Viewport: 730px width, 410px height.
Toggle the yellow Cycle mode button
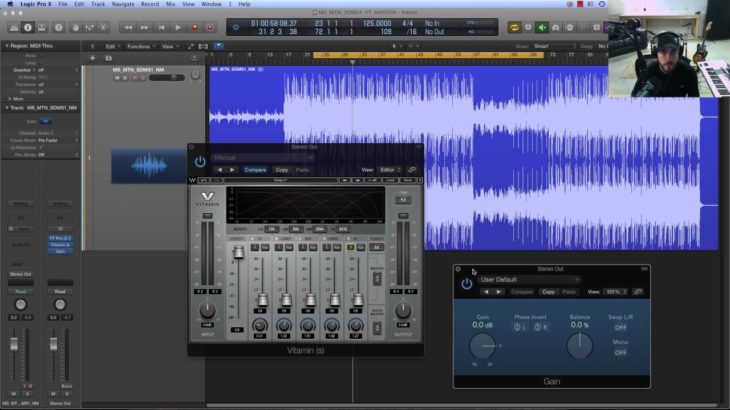[514, 27]
